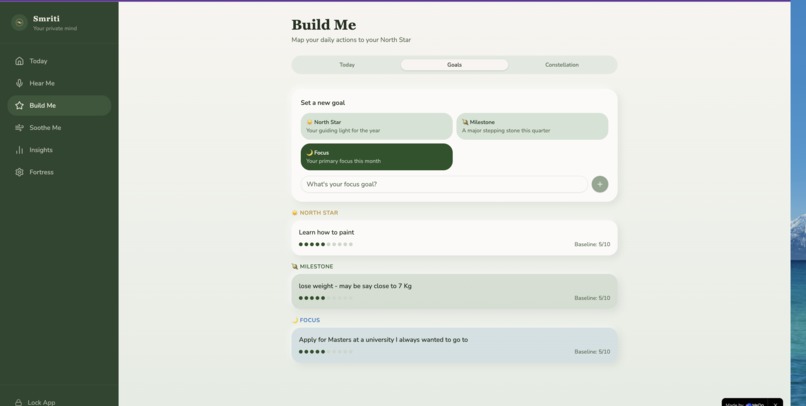This screenshot has height=406, width=806.
Task: Click the Smriti logo icon
Action: (x=20, y=23)
